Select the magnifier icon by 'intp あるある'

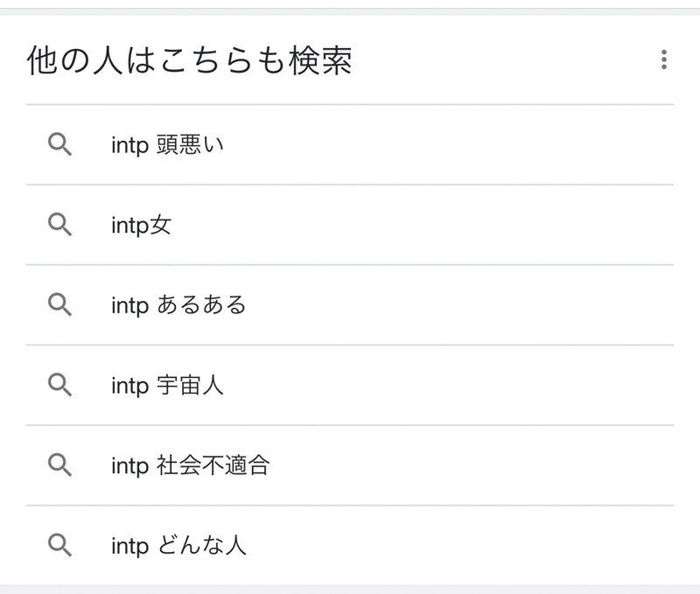click(60, 304)
